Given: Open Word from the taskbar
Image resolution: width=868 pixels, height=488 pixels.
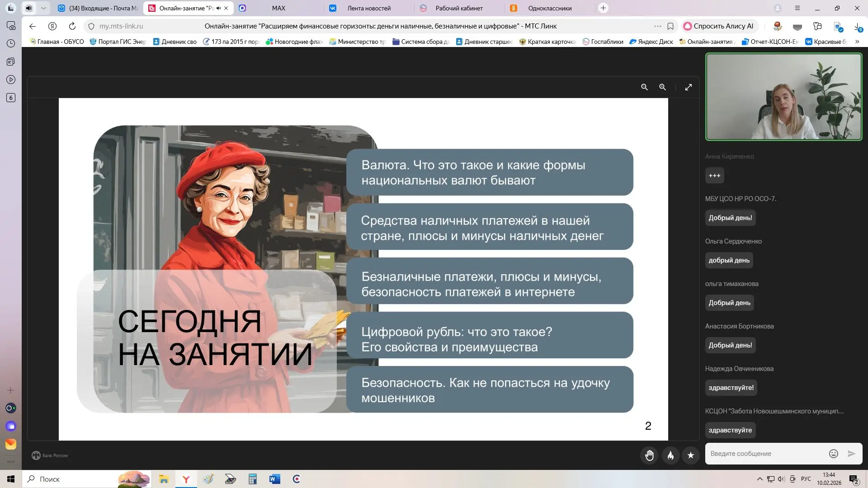Looking at the screenshot, I should pos(274,479).
